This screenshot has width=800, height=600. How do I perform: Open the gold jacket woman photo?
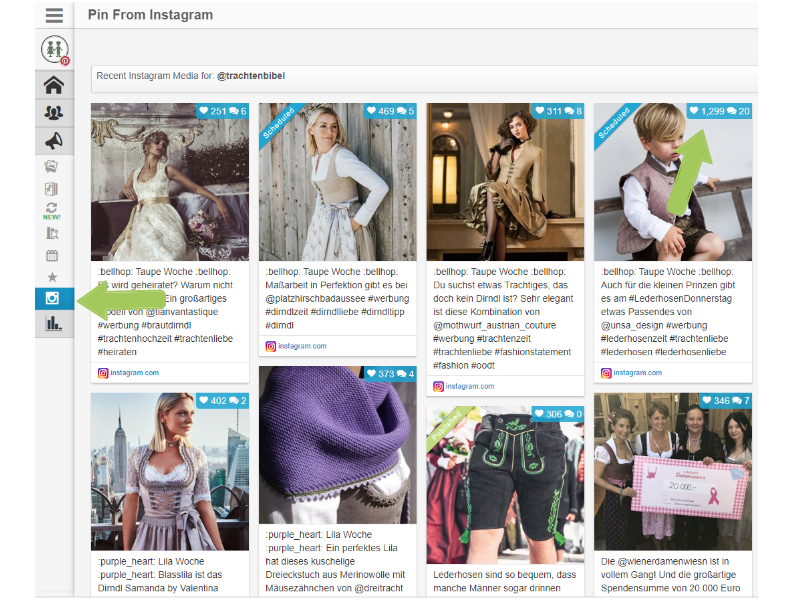(505, 182)
